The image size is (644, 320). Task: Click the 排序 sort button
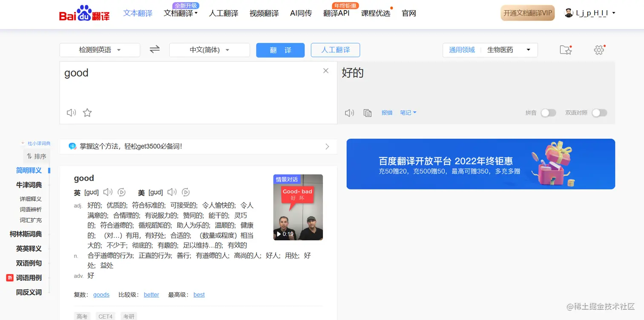click(36, 156)
